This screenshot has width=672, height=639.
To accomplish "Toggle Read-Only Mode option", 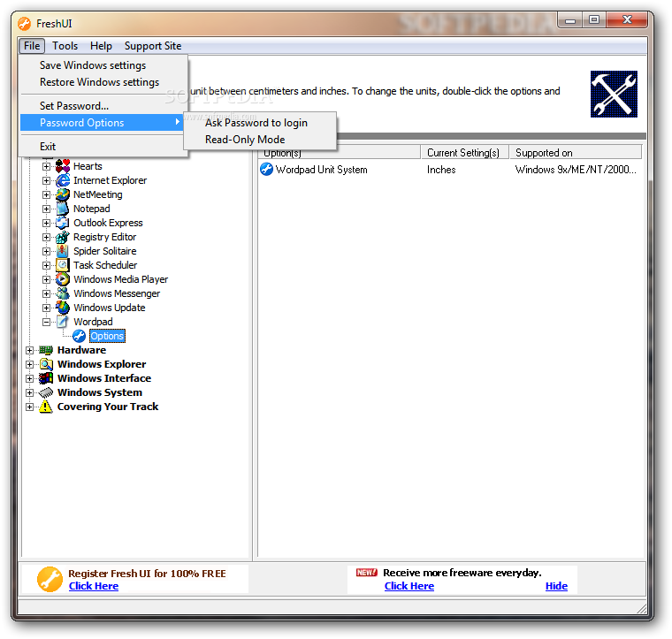I will [x=260, y=140].
